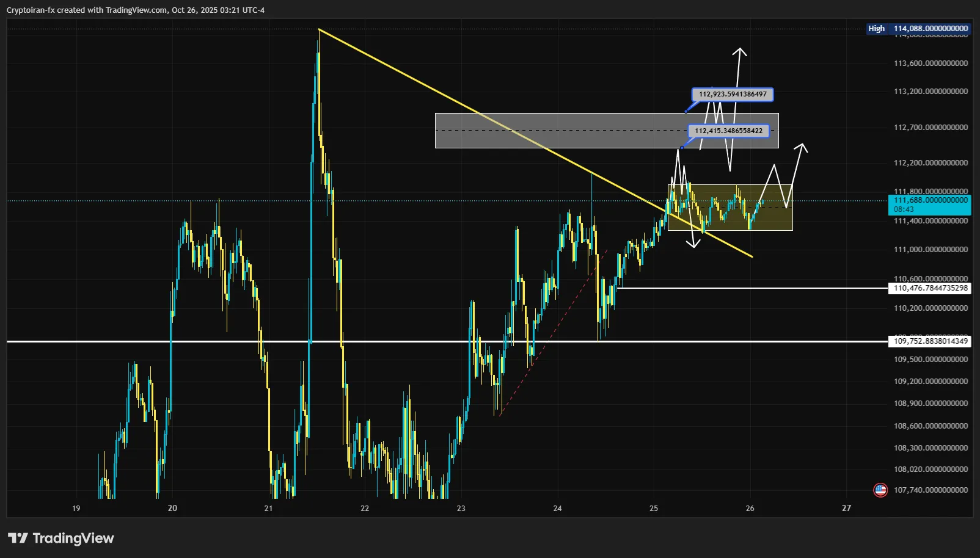
Task: Select the 109,752.88 horizontal line price label
Action: pos(930,341)
